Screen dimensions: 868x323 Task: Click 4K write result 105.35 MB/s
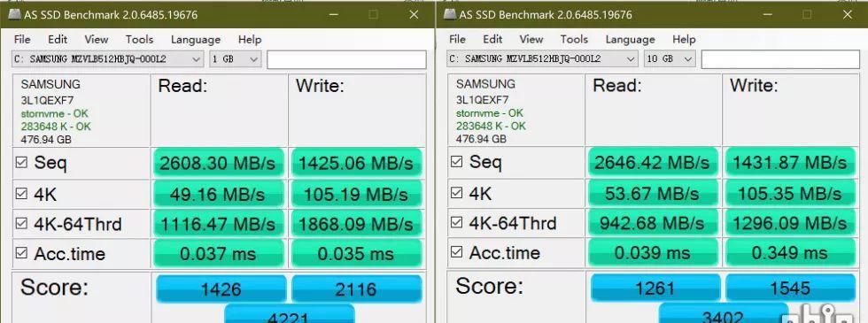790,193
